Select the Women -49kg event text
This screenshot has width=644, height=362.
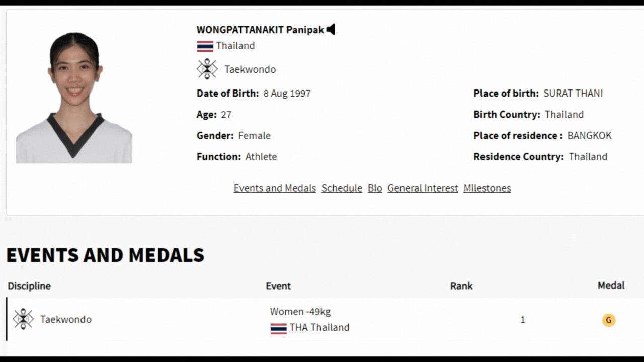point(300,312)
